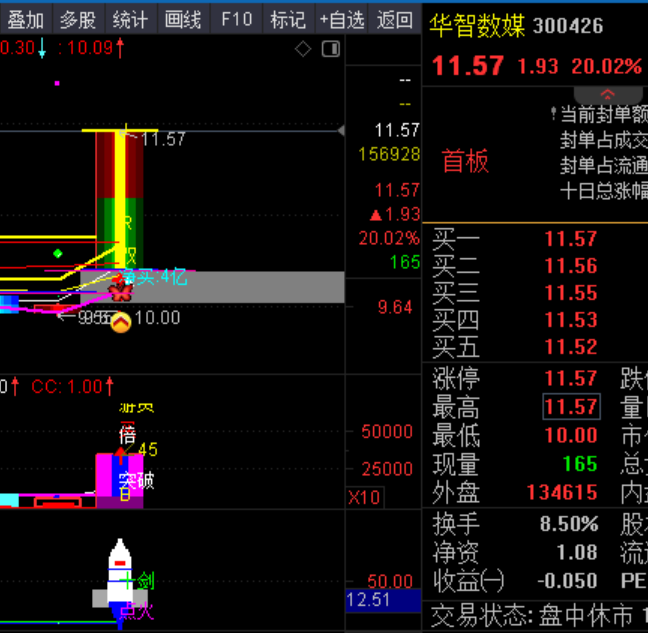This screenshot has width=648, height=633.
Task: Click the magenta square marker on chart
Action: point(57,83)
